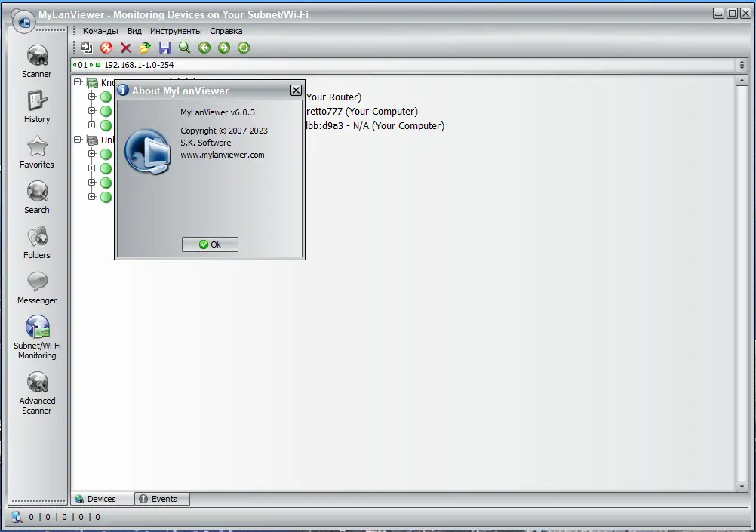Click the status bar counters 0 | 0 | 0 | 0 | 0

coord(64,517)
